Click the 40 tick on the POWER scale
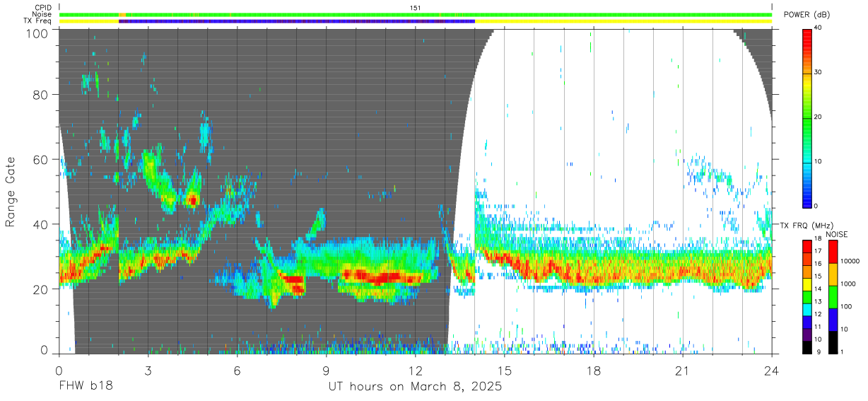 [819, 28]
